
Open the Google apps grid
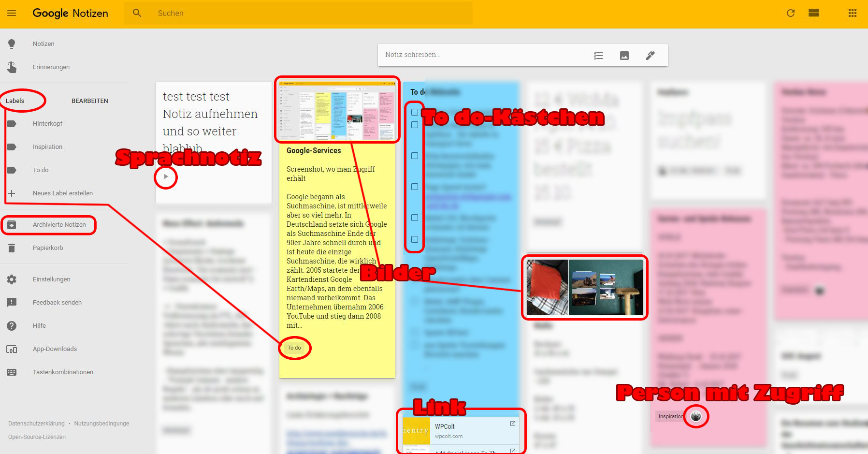pos(853,13)
